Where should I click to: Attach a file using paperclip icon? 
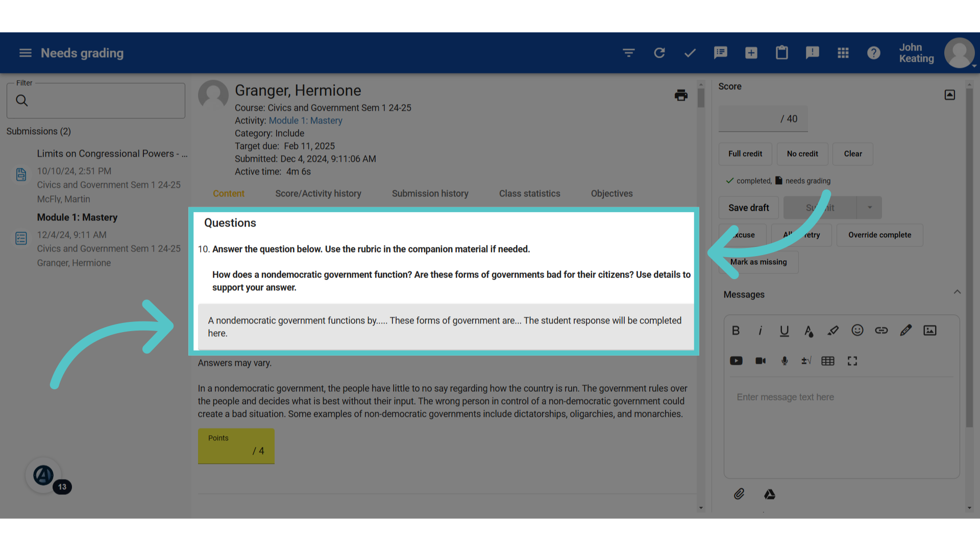[739, 494]
